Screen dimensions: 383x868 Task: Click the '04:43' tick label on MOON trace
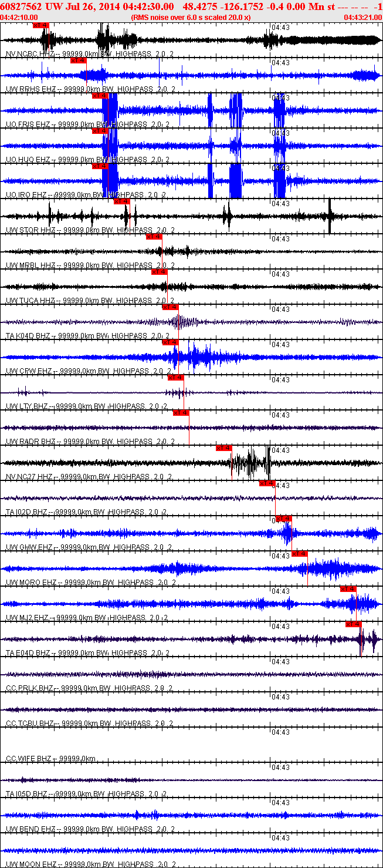pyautogui.click(x=281, y=838)
